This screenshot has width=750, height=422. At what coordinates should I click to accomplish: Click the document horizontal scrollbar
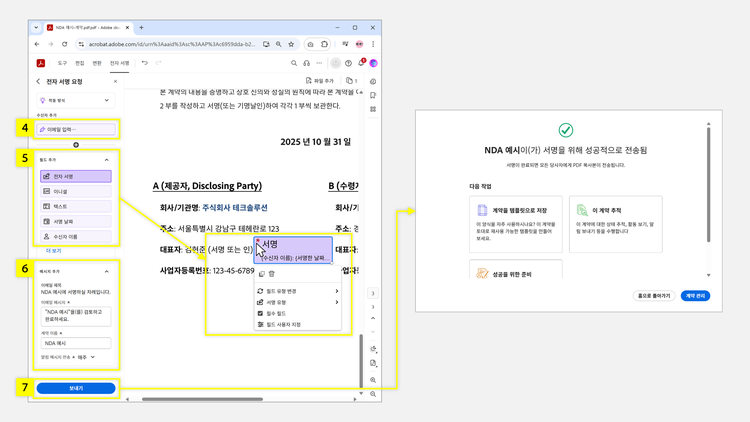point(202,399)
